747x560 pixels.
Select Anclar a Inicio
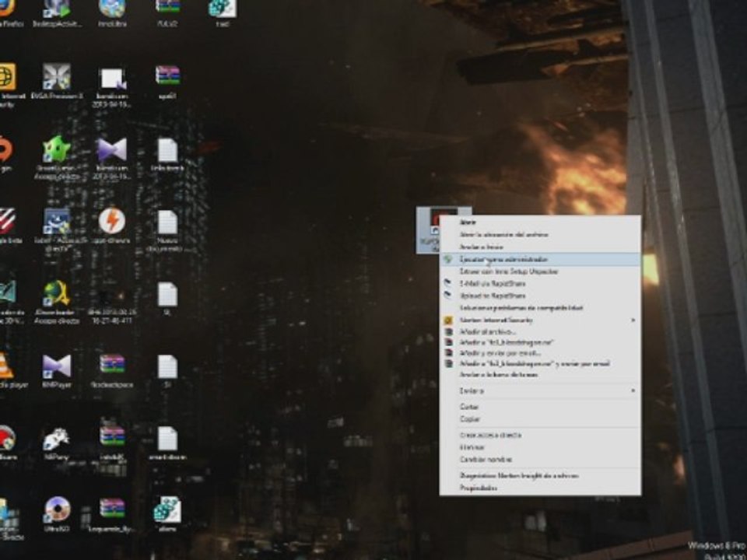click(540, 247)
